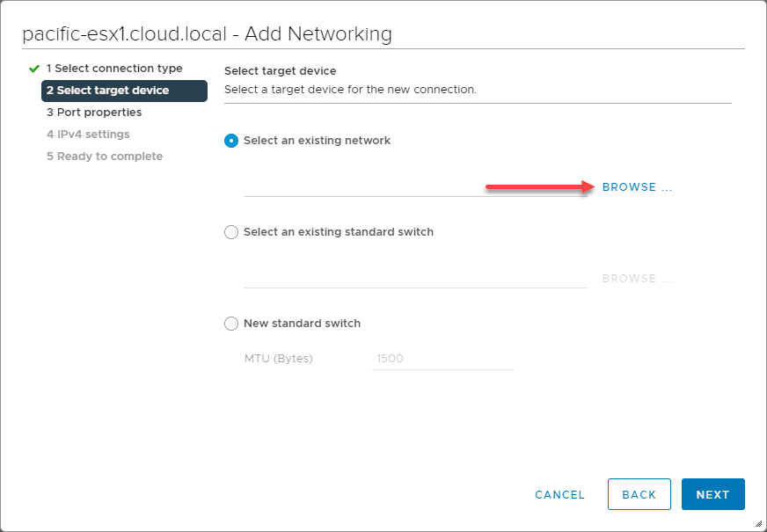Go to step 5 Ready to complete

tap(105, 157)
